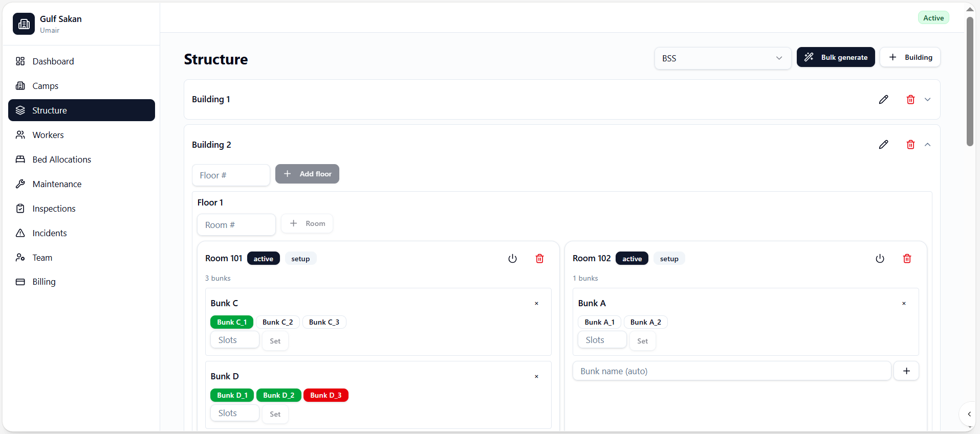Focus the Bunk name (auto) field

[732, 371]
